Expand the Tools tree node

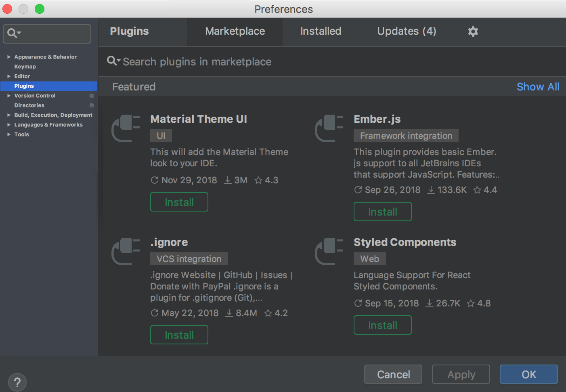[x=9, y=134]
